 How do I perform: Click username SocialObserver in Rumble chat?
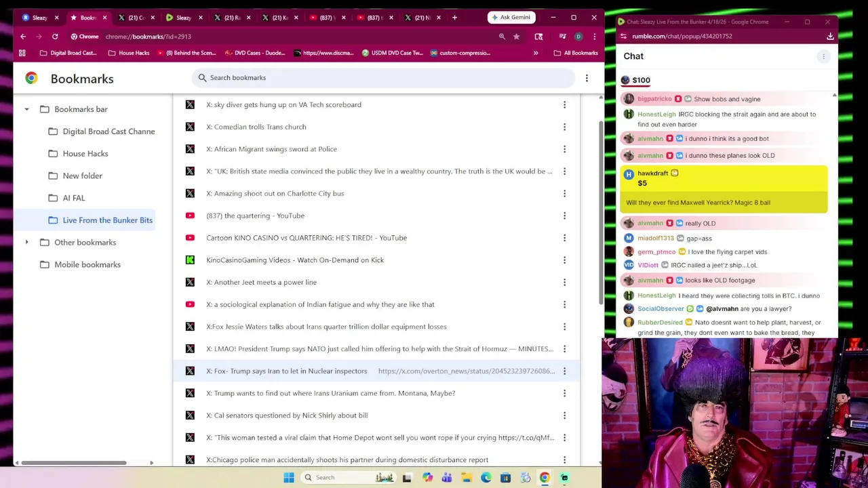point(660,309)
